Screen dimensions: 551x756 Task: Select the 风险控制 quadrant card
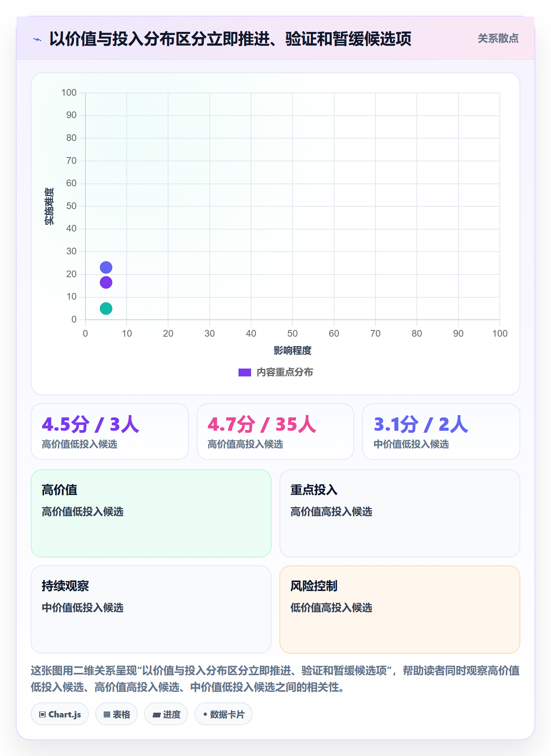point(400,610)
